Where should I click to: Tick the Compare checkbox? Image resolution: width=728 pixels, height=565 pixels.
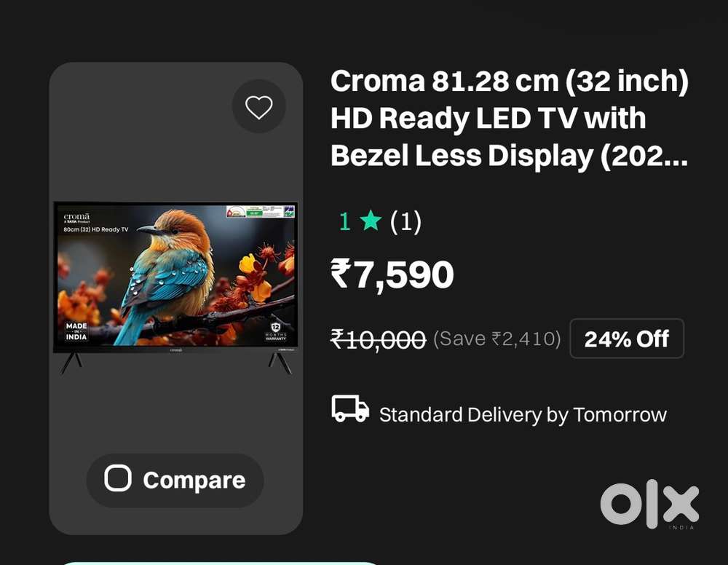(118, 478)
